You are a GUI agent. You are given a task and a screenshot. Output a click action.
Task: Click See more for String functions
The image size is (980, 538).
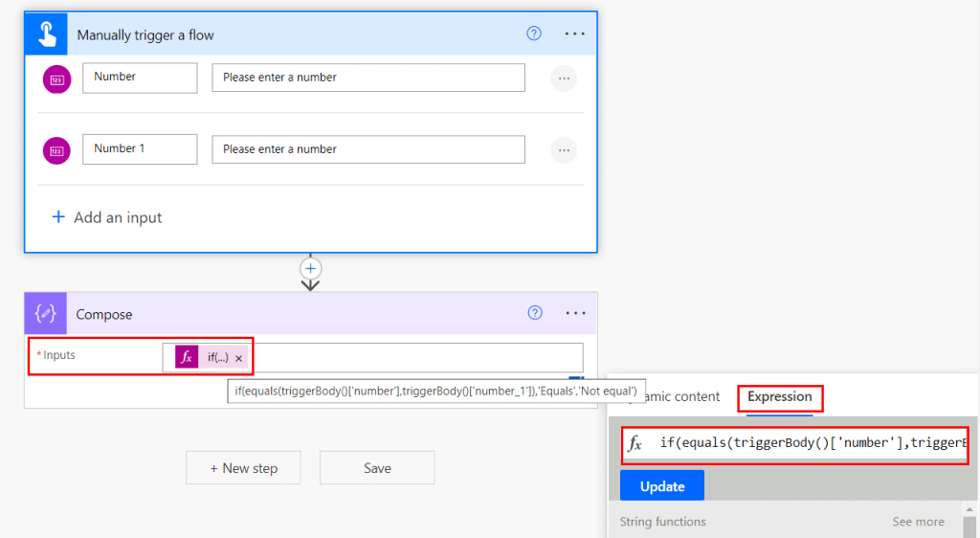(918, 522)
